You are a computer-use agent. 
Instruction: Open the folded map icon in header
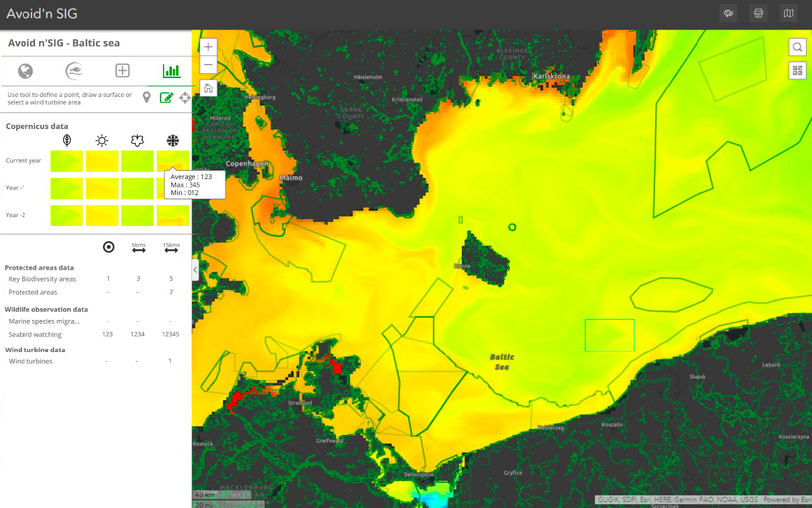coord(788,13)
